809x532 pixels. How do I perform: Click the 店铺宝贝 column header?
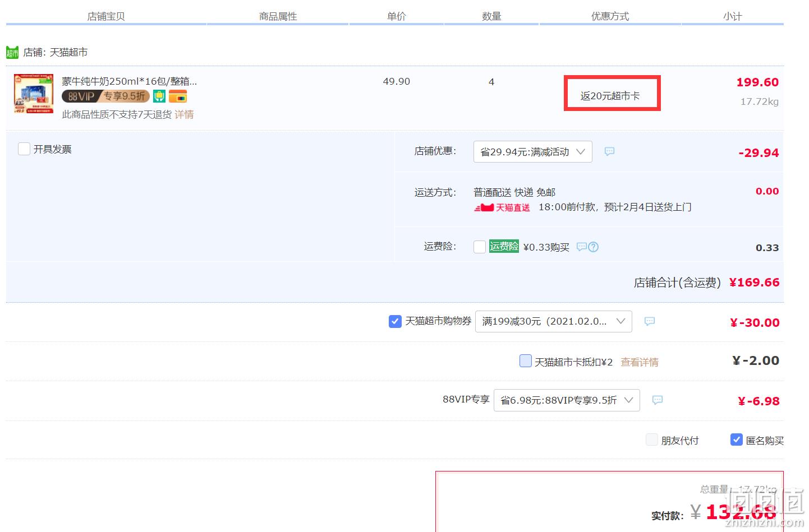[106, 16]
